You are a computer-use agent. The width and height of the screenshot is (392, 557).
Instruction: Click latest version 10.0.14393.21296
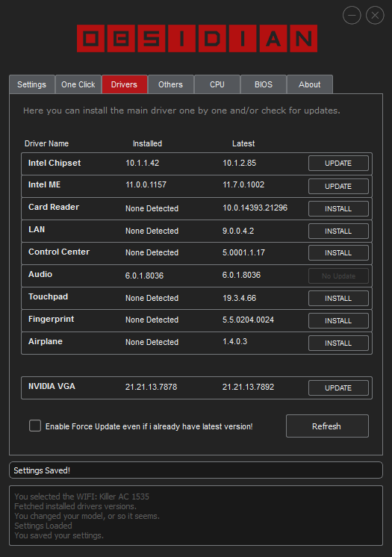pos(255,208)
